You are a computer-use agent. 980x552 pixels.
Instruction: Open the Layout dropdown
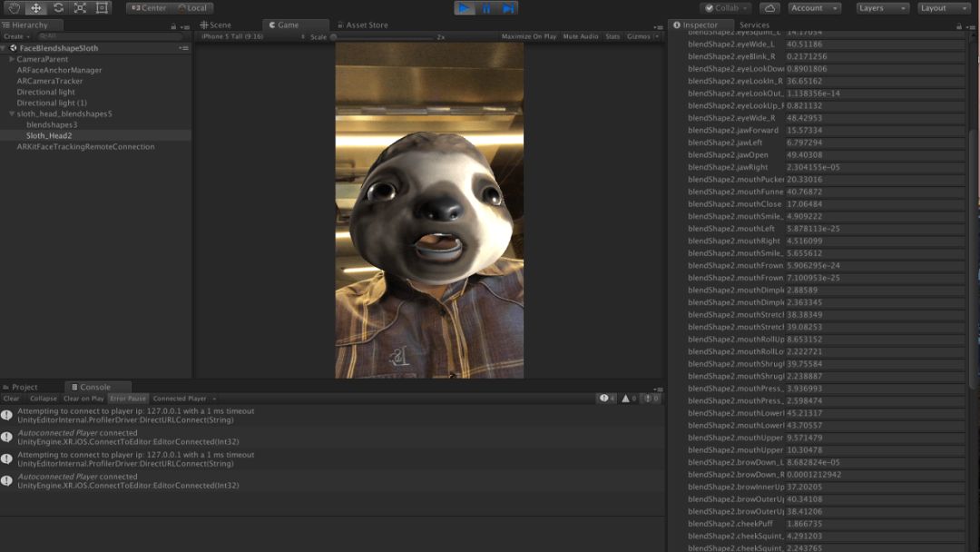[944, 8]
